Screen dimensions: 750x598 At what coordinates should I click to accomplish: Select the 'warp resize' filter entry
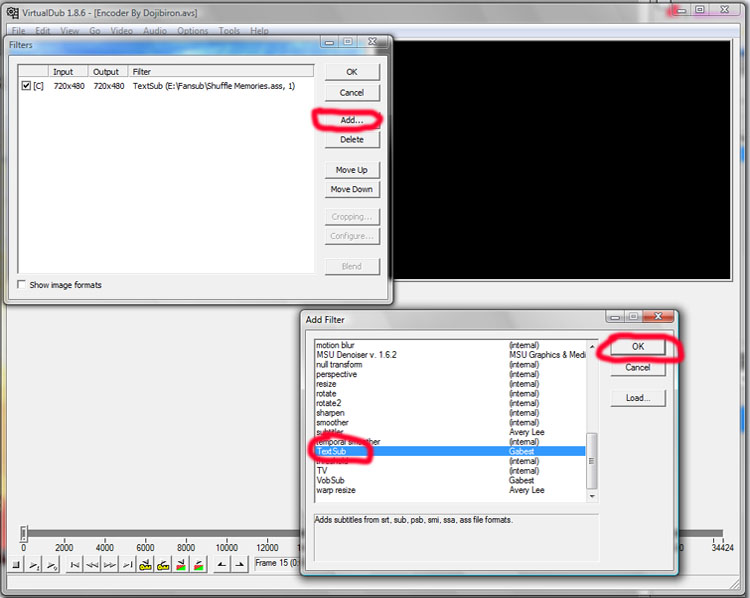click(x=450, y=490)
